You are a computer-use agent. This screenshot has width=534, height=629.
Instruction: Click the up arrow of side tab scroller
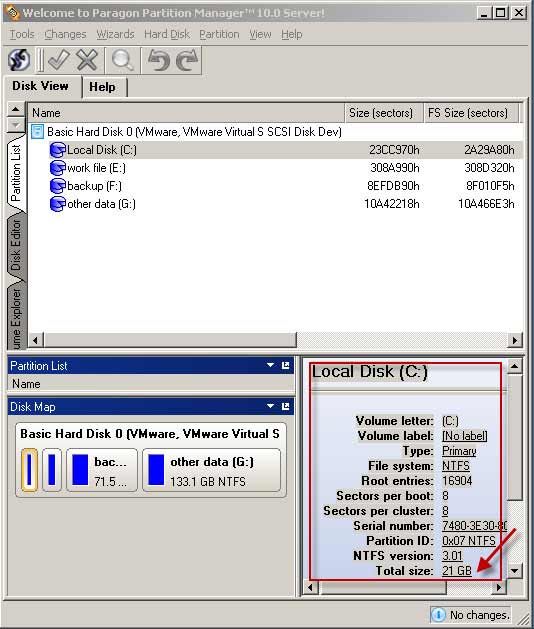(16, 109)
